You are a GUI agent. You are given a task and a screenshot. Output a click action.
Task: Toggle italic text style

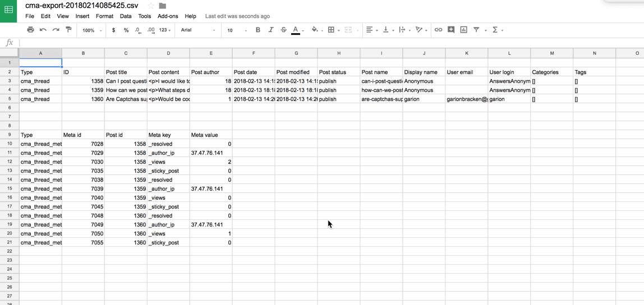click(270, 30)
